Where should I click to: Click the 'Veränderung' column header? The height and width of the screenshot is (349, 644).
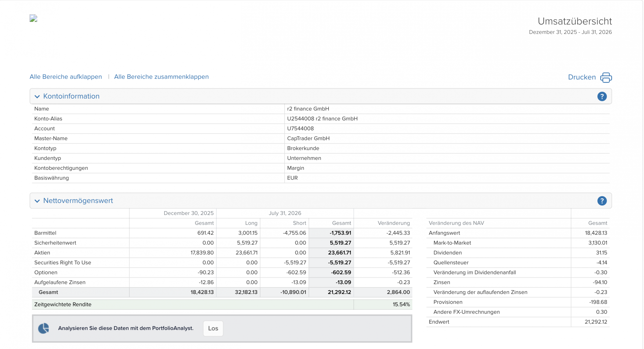394,223
